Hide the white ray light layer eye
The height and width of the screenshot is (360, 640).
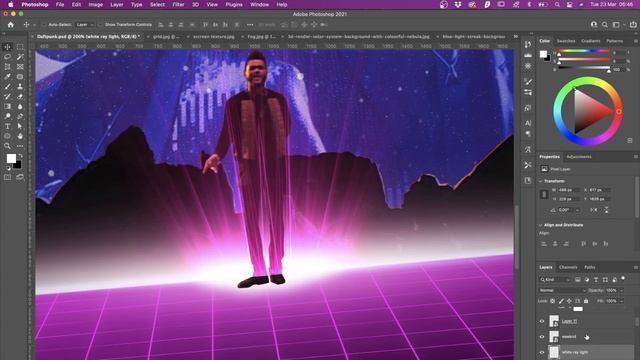click(542, 352)
